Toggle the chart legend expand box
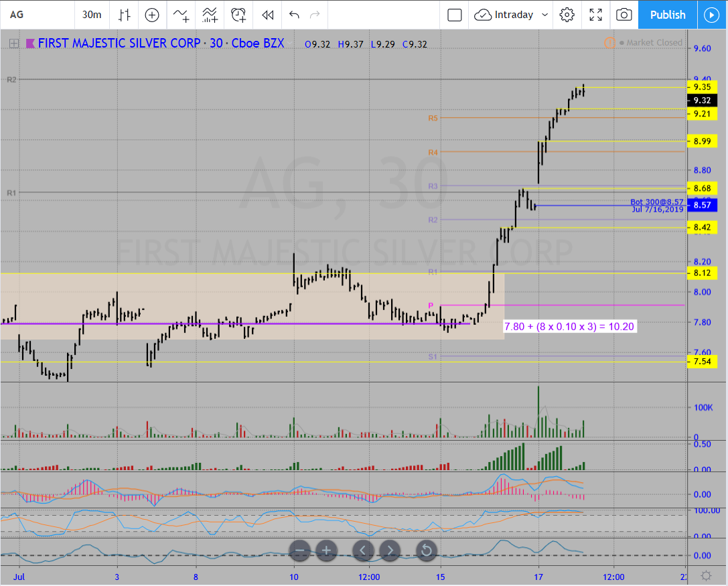 pos(13,44)
